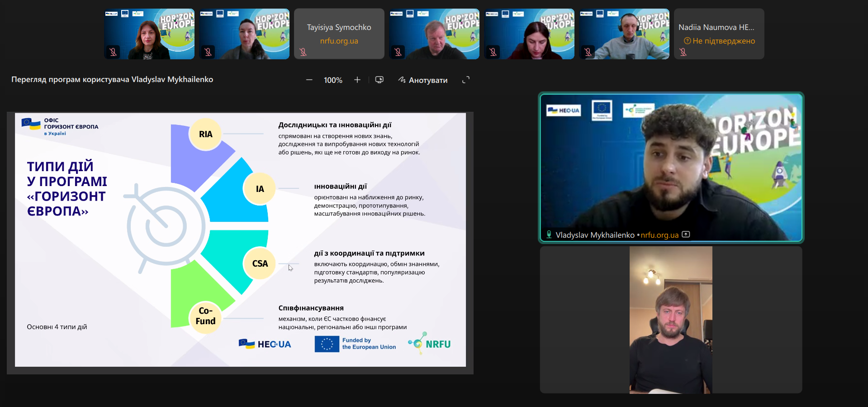Click the zoom in plus button
This screenshot has width=868, height=407.
(x=357, y=80)
